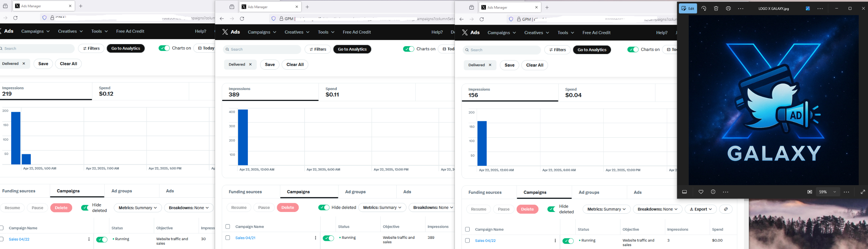Delete LOGO X GALAXY.jpg via trash icon

[716, 8]
